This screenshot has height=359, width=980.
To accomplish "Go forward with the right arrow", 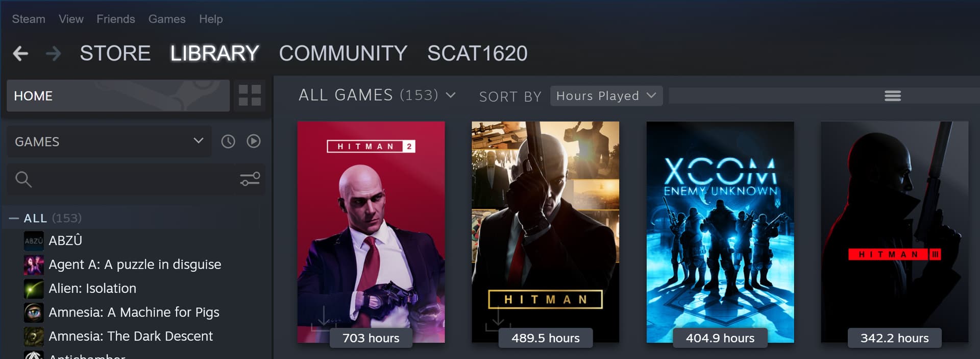I will pyautogui.click(x=53, y=53).
